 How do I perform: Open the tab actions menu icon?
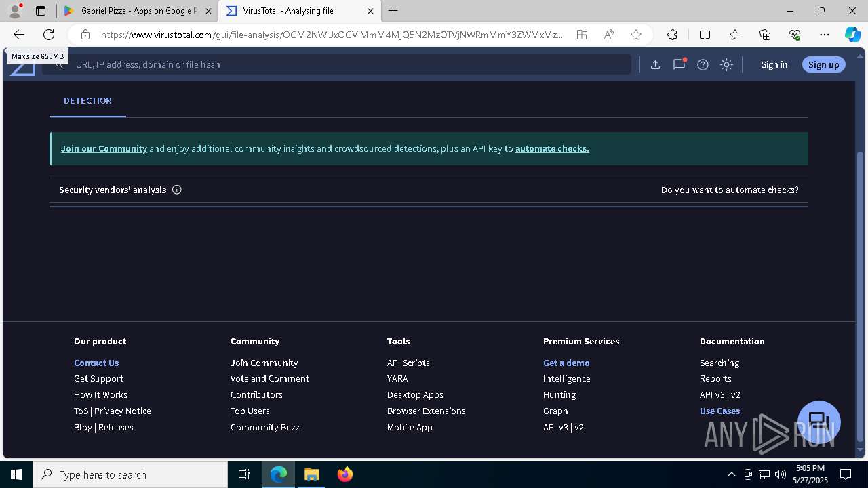coord(41,11)
